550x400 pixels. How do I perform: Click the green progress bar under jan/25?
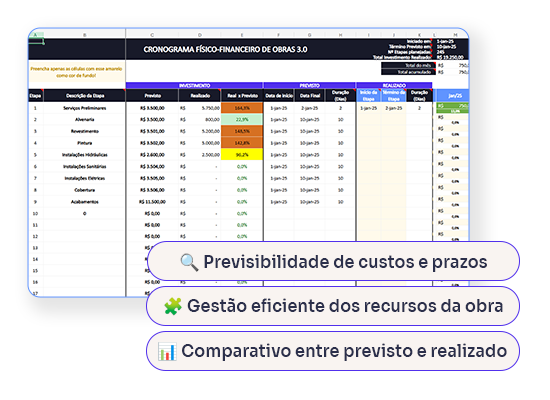pos(452,108)
